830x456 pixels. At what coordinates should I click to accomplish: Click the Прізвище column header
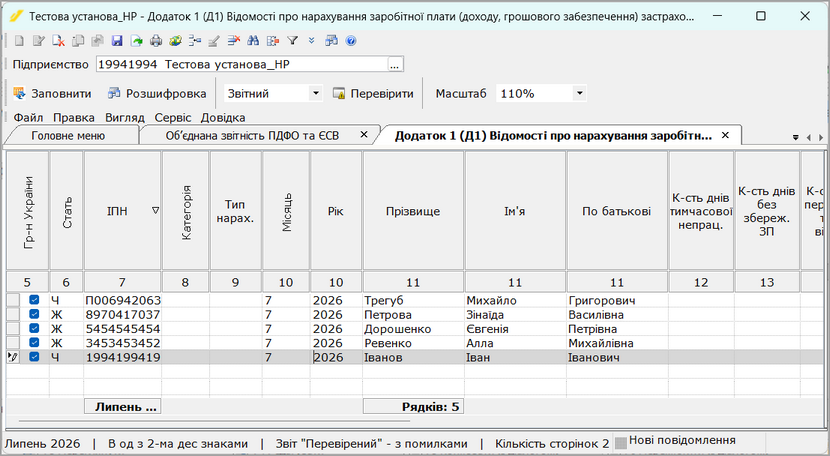point(413,211)
